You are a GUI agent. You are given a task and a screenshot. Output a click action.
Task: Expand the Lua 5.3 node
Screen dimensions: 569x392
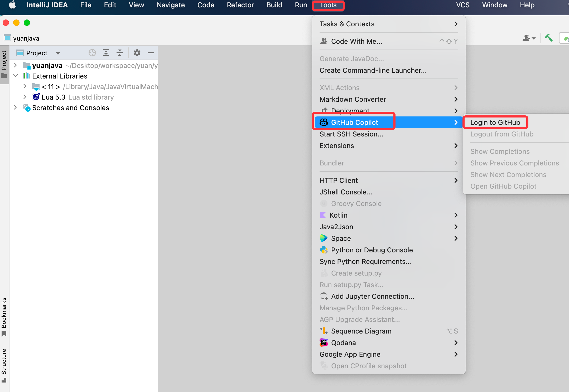tap(25, 97)
